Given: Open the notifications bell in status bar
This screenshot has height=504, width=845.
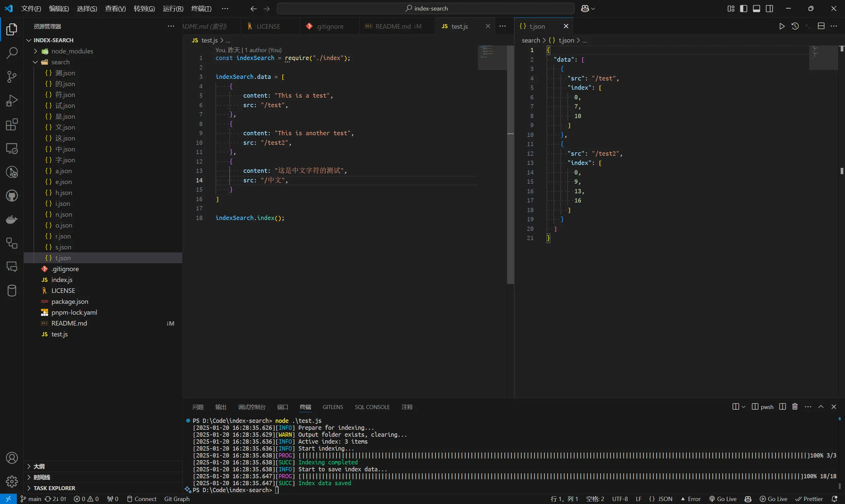Looking at the screenshot, I should [834, 499].
